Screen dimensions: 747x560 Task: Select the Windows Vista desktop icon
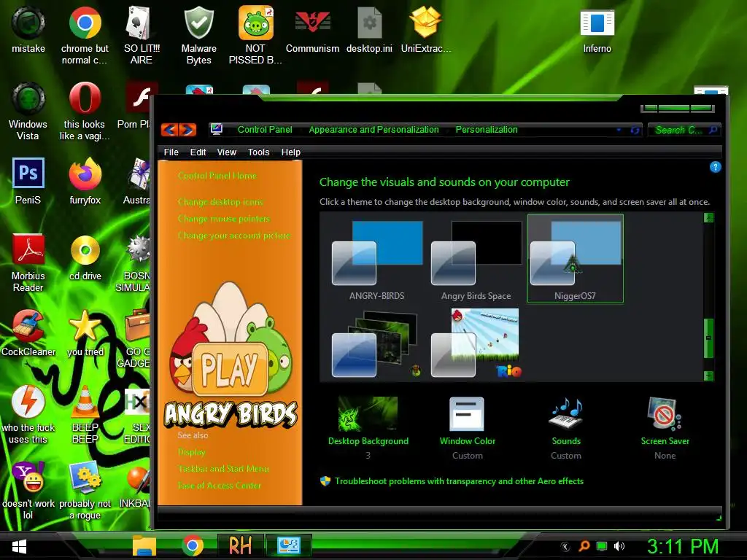coord(28,98)
